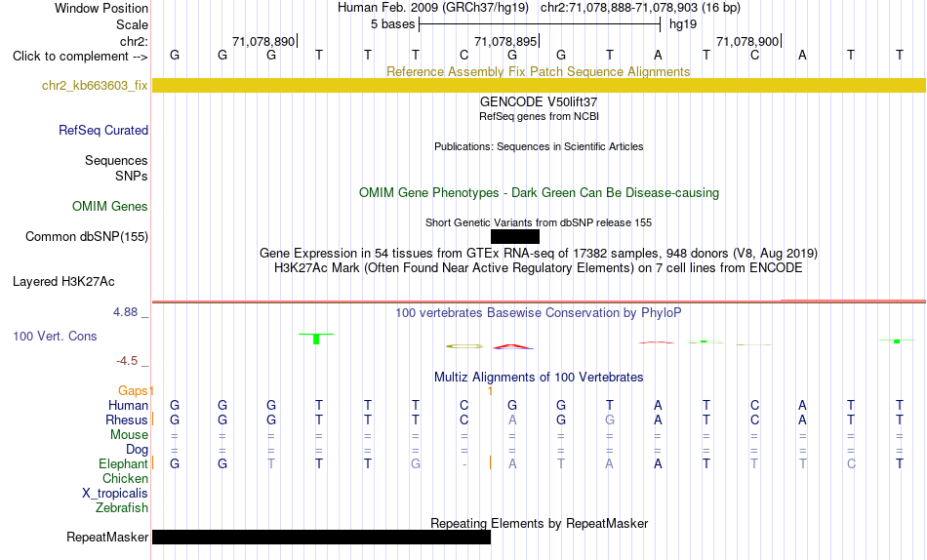Open the Window Position label

tap(101, 8)
